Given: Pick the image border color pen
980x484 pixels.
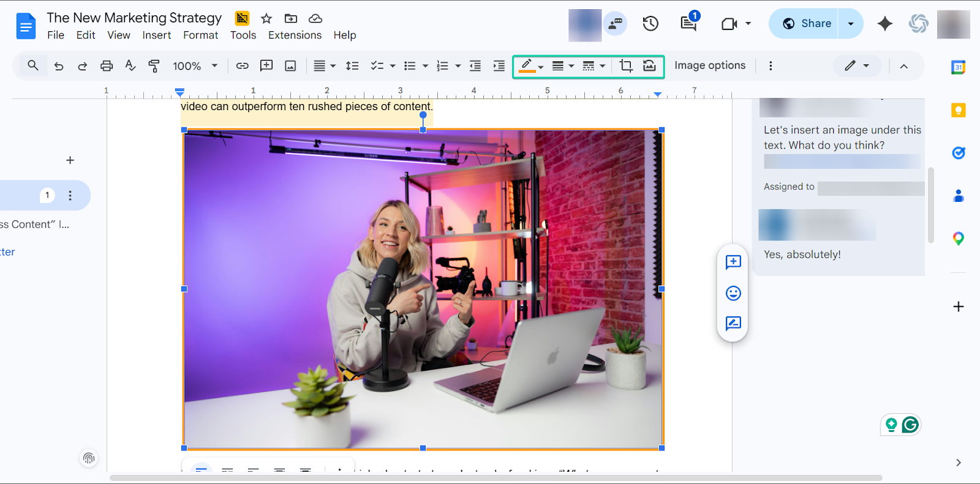Looking at the screenshot, I should tap(527, 65).
